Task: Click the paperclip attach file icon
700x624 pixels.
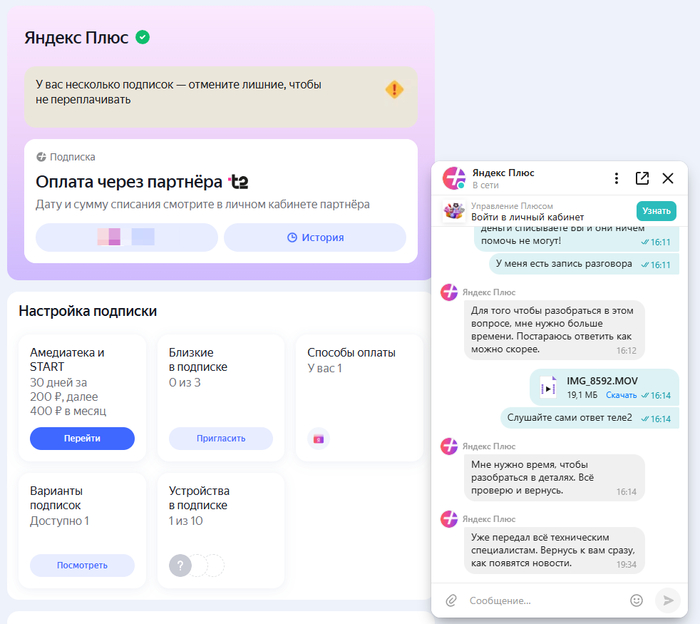Action: click(x=451, y=600)
